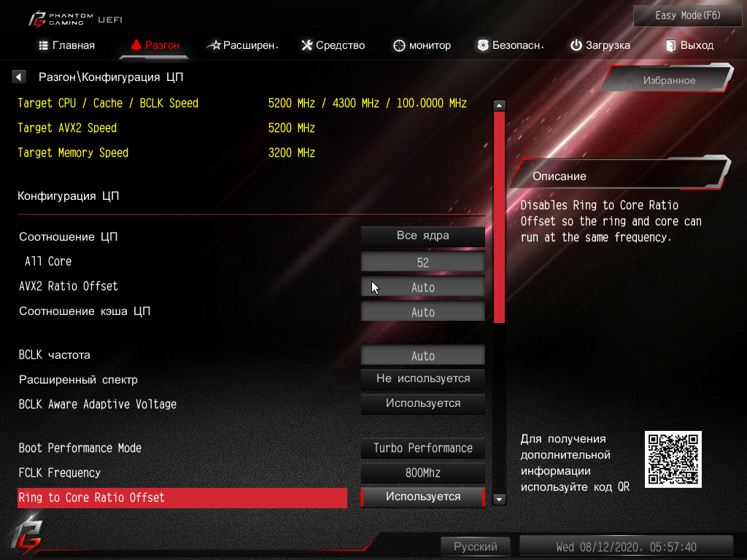The height and width of the screenshot is (560, 747).
Task: Open Boot Performance Mode dropdown
Action: click(423, 448)
